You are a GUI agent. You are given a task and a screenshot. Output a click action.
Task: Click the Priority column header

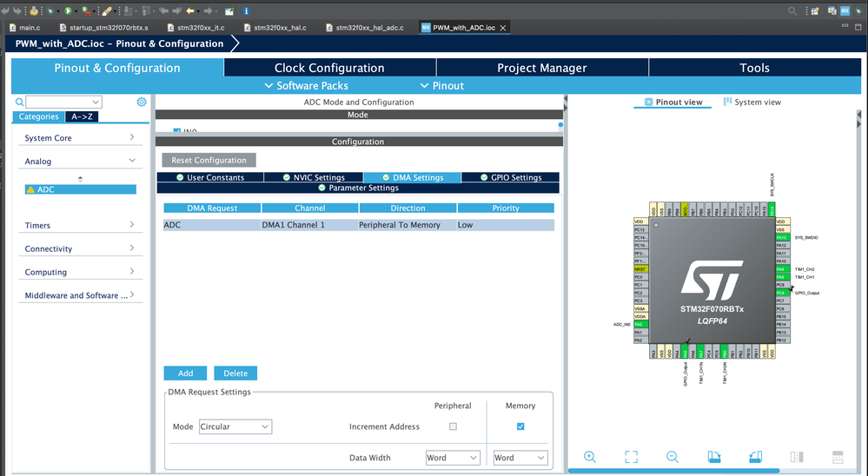tap(506, 208)
